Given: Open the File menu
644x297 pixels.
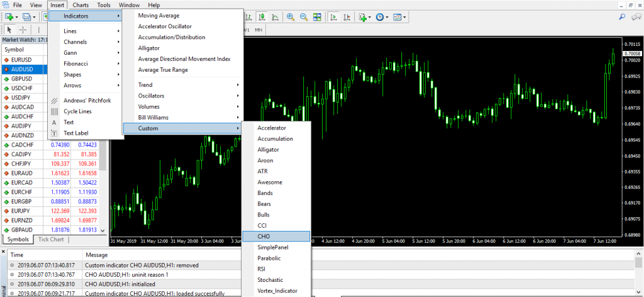Looking at the screenshot, I should [x=18, y=5].
